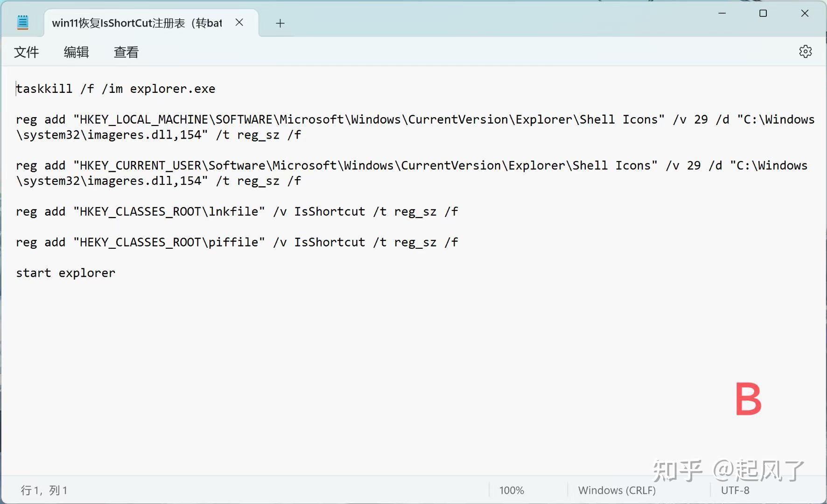Close the Notepad window

click(805, 13)
